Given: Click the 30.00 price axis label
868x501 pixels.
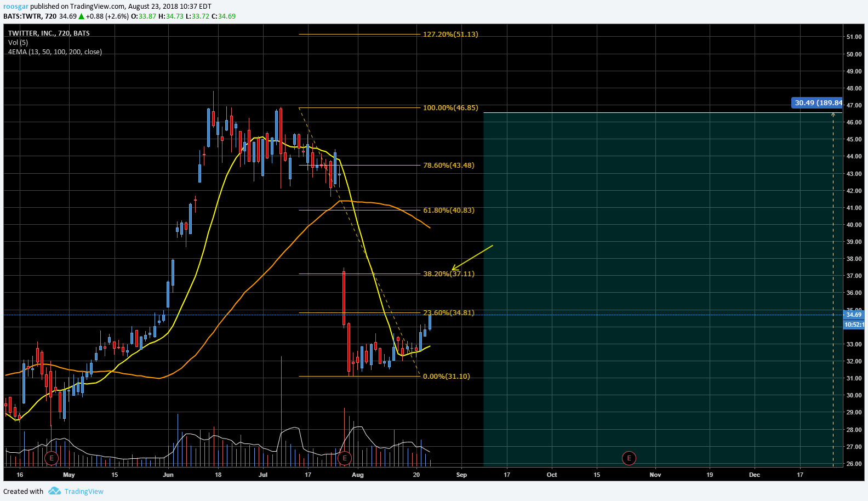Looking at the screenshot, I should pos(854,395).
